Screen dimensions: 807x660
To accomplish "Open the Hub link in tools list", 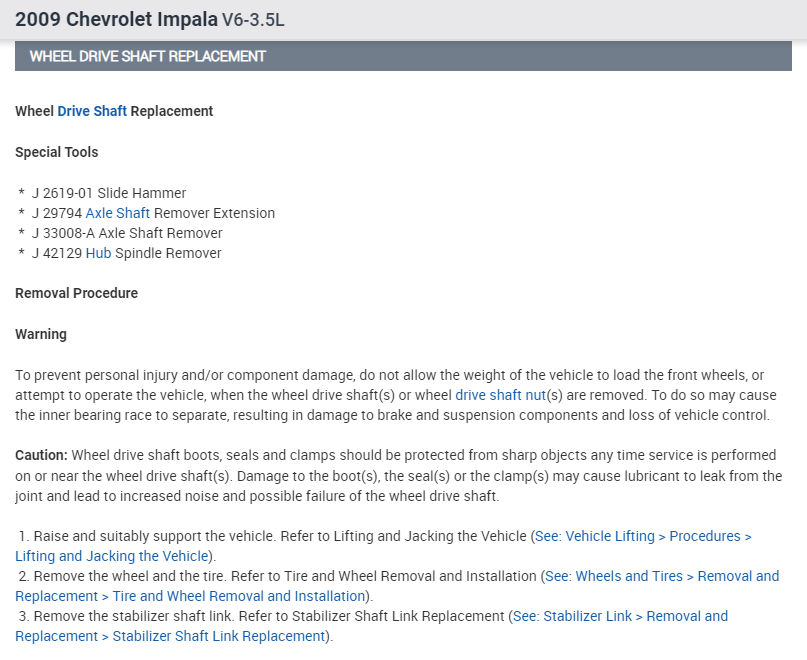I will [x=98, y=253].
